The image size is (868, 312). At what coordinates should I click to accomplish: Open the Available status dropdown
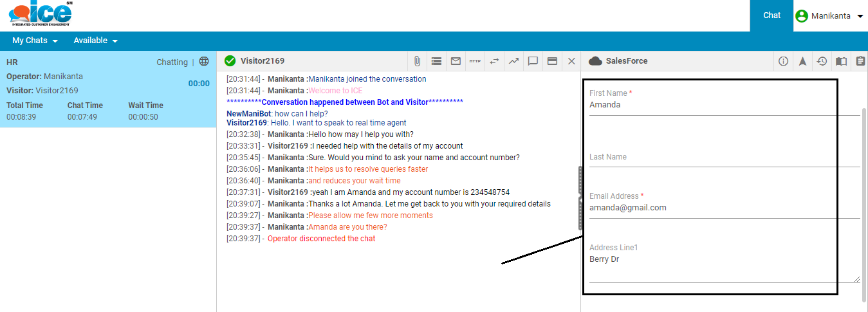pos(95,41)
